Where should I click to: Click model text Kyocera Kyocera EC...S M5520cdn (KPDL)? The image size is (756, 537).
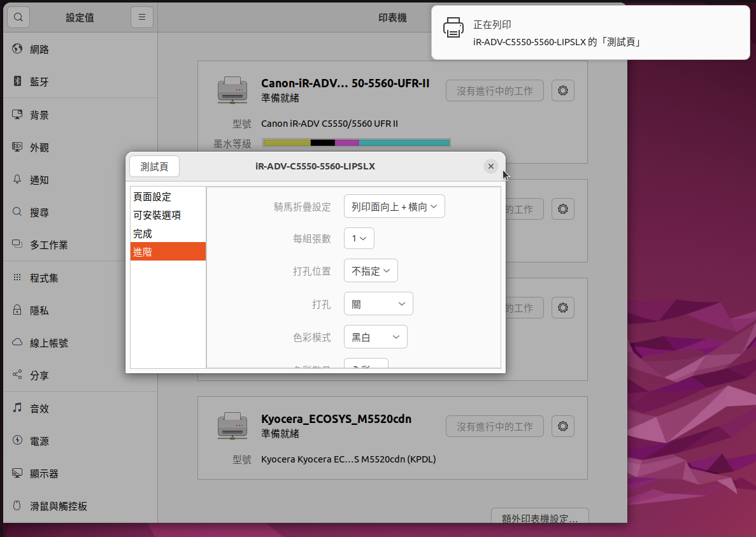click(x=348, y=459)
